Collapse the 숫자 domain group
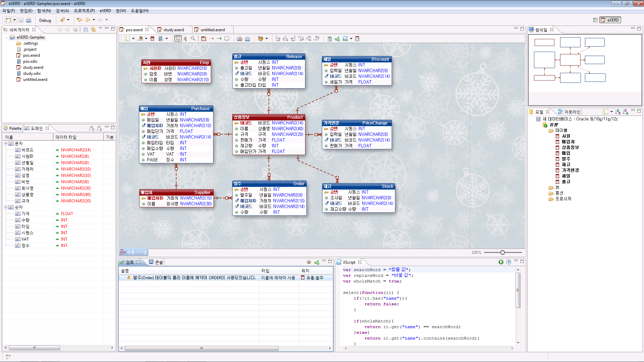The width and height of the screenshot is (644, 362). (x=6, y=207)
